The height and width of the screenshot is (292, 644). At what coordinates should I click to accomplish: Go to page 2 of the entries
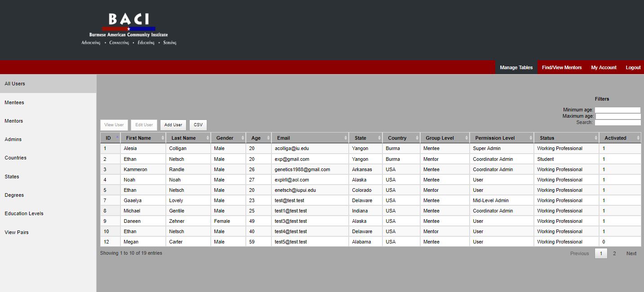pos(614,253)
